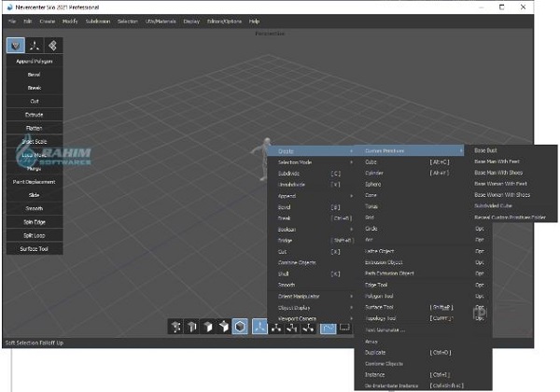Toggle the highlighted solid rectangle icon in bottom toolbar
This screenshot has width=560, height=392.
click(x=328, y=327)
